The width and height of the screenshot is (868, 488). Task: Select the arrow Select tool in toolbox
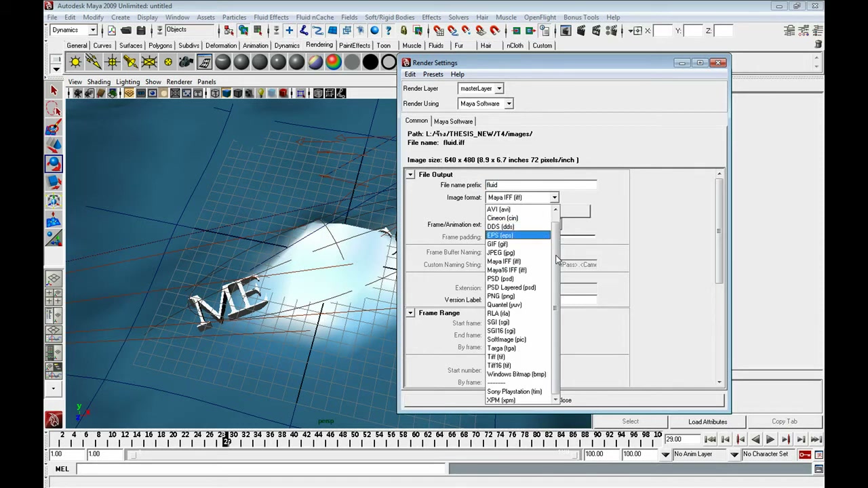pyautogui.click(x=54, y=90)
